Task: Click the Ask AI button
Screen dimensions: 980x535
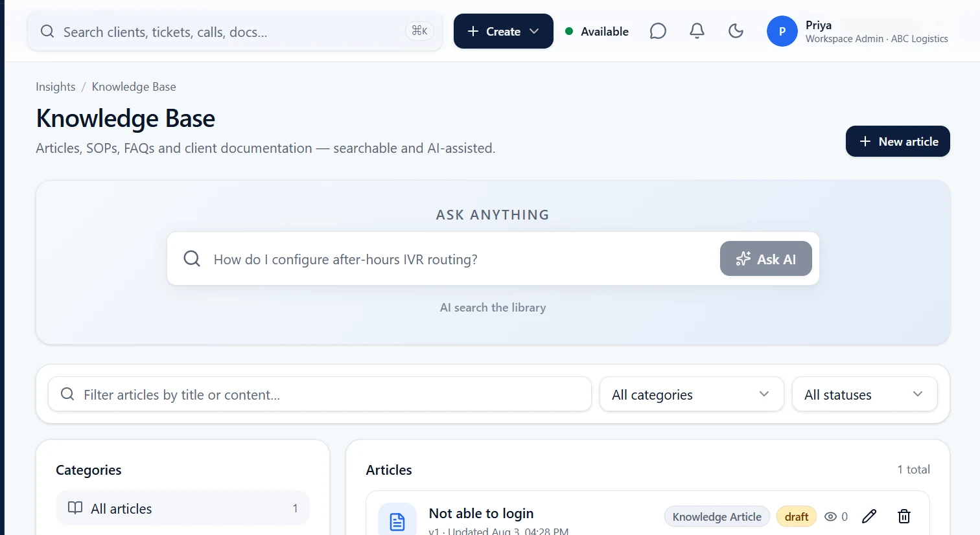Action: click(766, 258)
